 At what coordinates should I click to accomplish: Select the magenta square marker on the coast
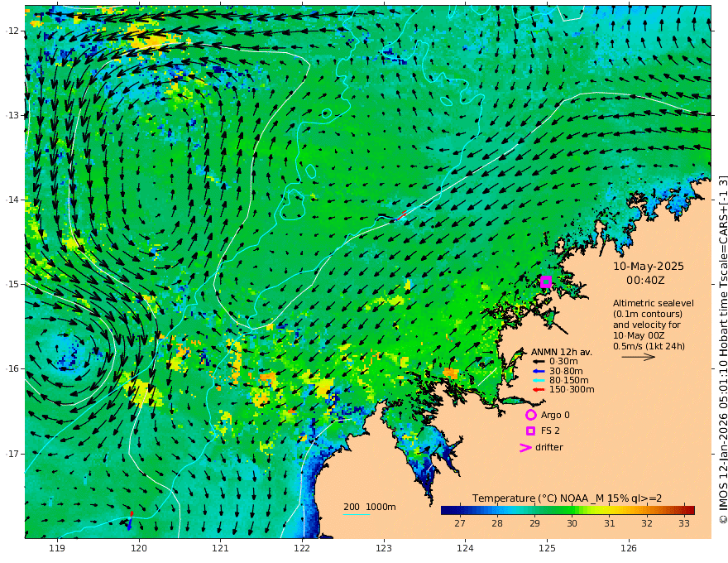546,281
